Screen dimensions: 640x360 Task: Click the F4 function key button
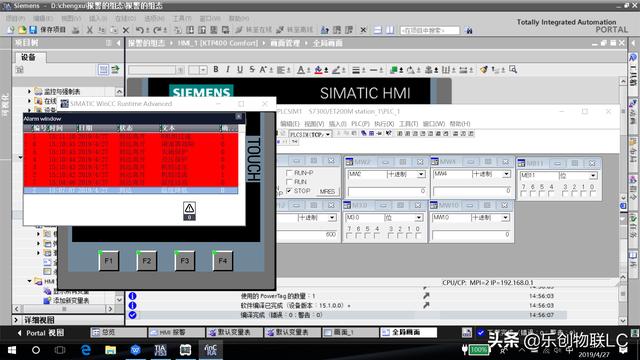(x=222, y=260)
